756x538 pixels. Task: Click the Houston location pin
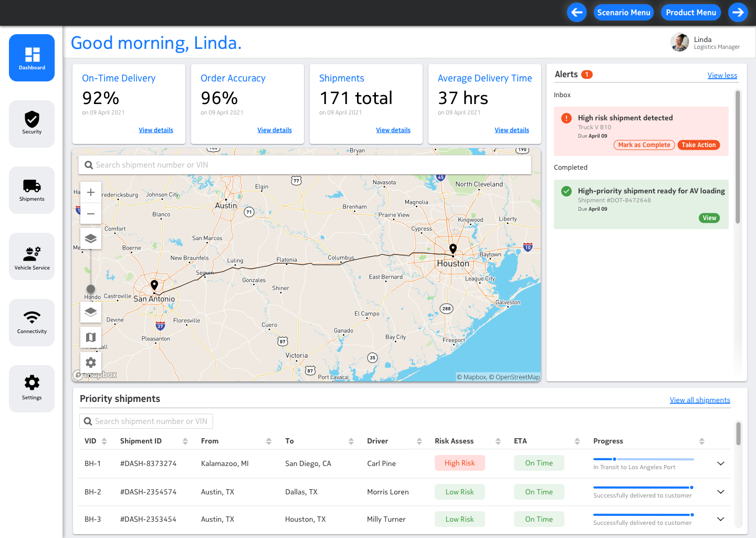(x=453, y=249)
